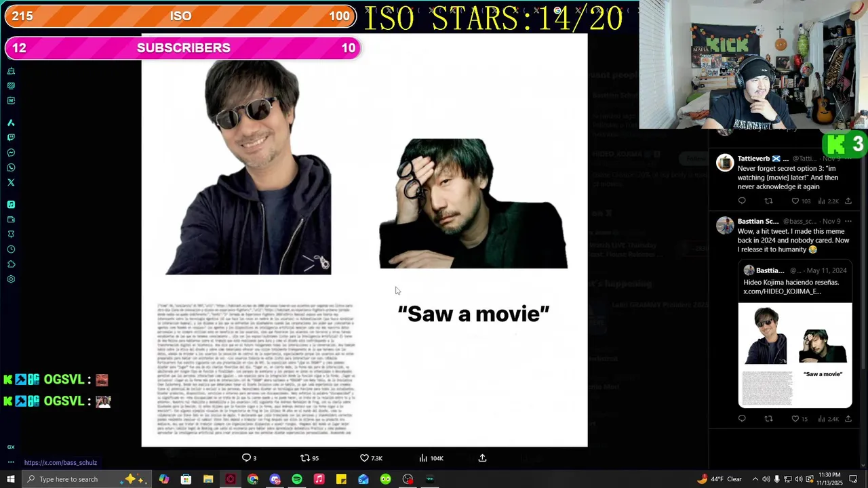Open WhatsApp in the browser sidebar
Viewport: 868px width, 488px height.
11,167
